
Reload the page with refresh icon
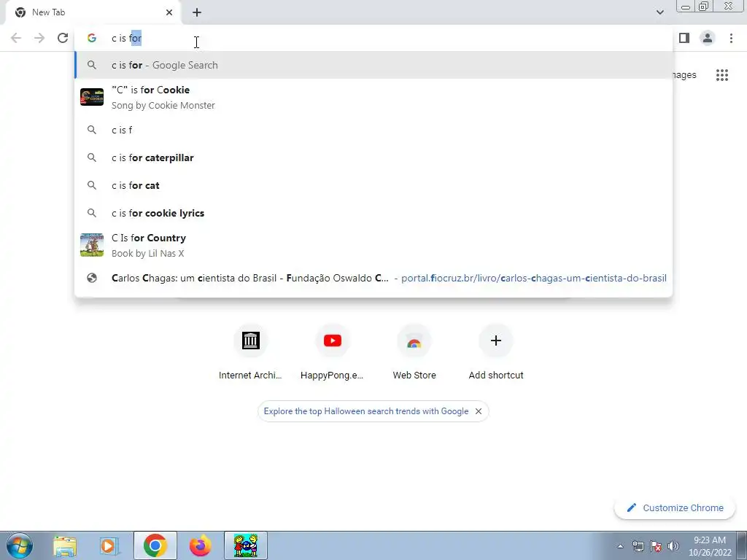(63, 38)
